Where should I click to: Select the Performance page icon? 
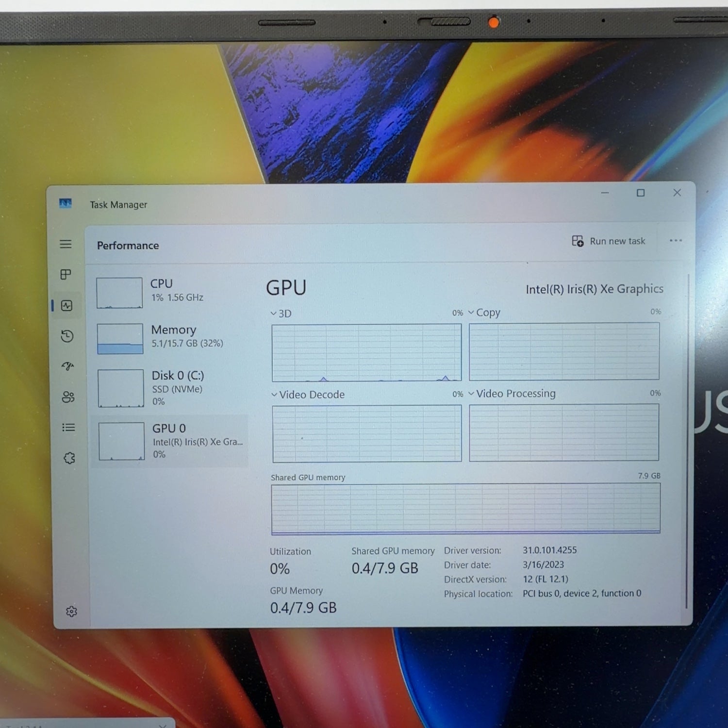coord(67,306)
